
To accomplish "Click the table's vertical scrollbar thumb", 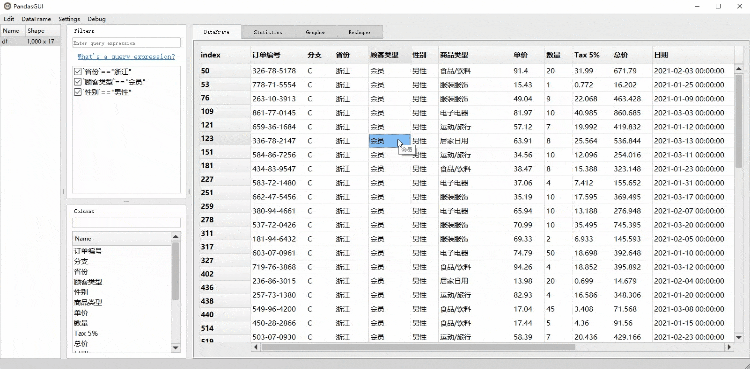I will [x=739, y=121].
